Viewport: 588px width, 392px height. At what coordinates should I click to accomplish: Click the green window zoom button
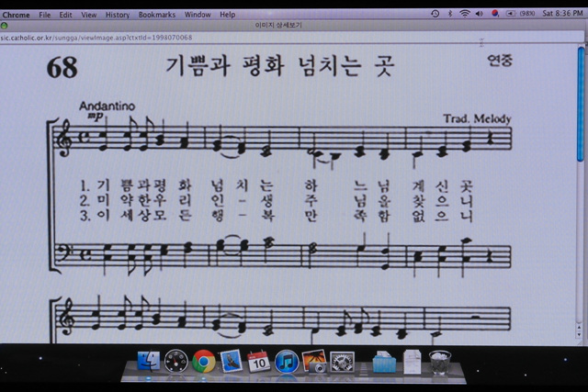coord(4,26)
